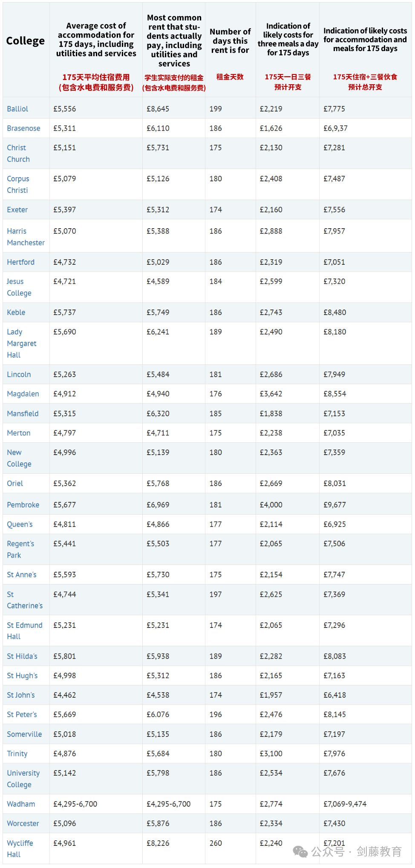
Task: Click the Wycliffe Hall link
Action: (x=20, y=848)
